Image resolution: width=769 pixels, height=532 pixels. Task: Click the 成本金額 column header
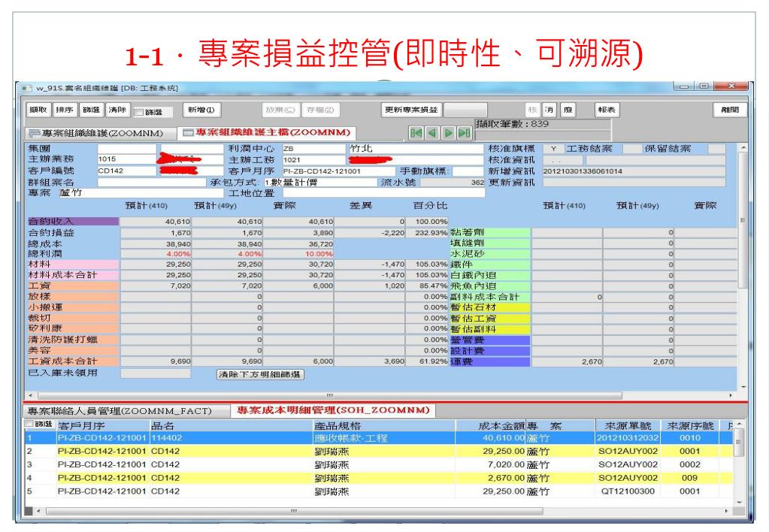[x=490, y=425]
